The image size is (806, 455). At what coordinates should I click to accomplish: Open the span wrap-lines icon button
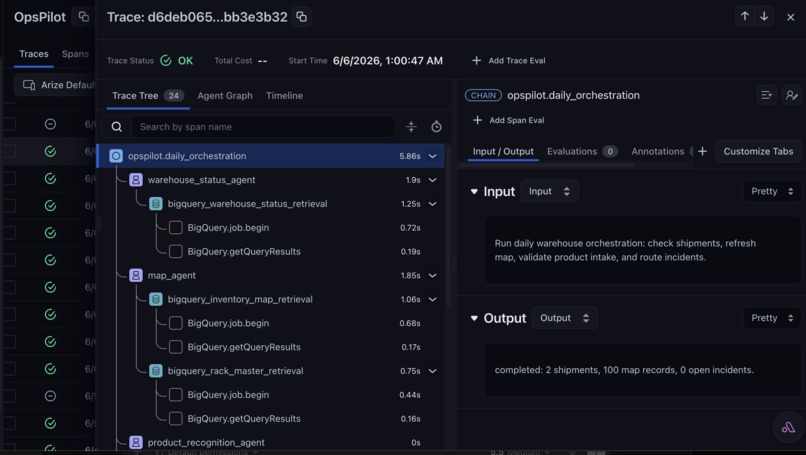click(766, 95)
